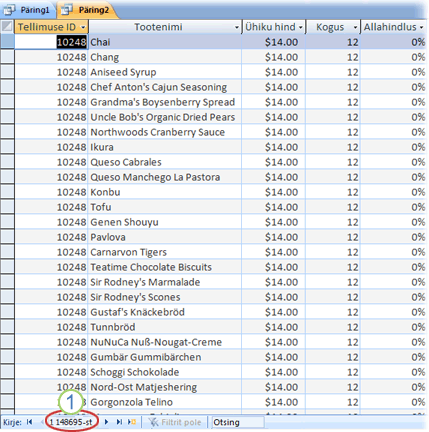
Task: Select the Tootenimi column header
Action: 165,27
